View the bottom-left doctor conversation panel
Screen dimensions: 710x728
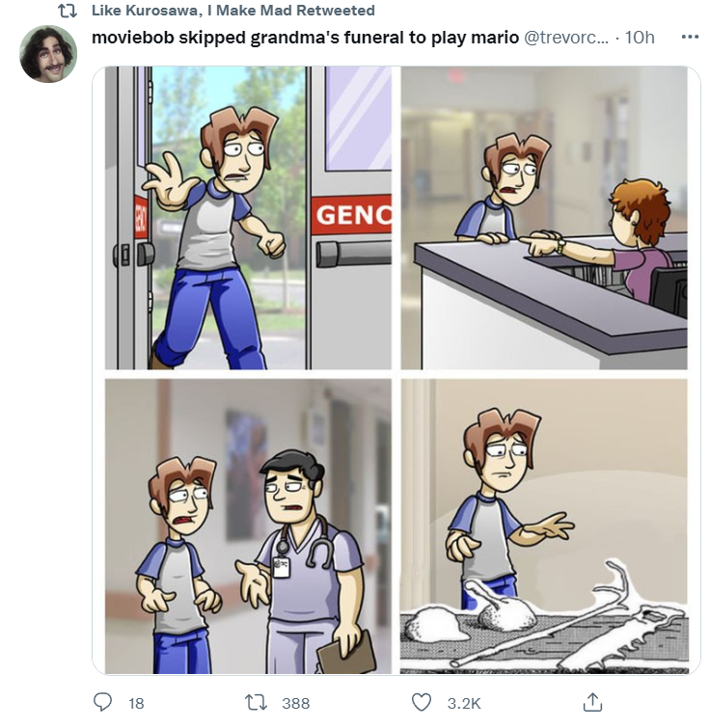click(x=249, y=526)
